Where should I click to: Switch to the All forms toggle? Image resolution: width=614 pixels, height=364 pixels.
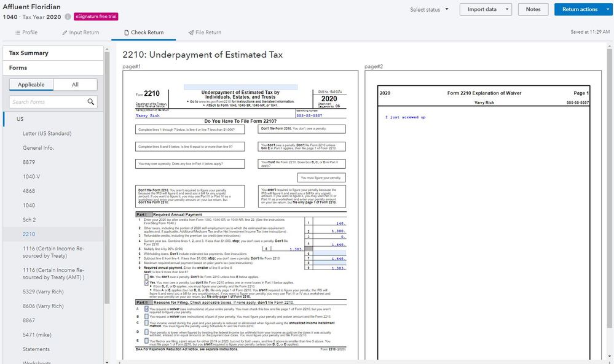coord(75,85)
